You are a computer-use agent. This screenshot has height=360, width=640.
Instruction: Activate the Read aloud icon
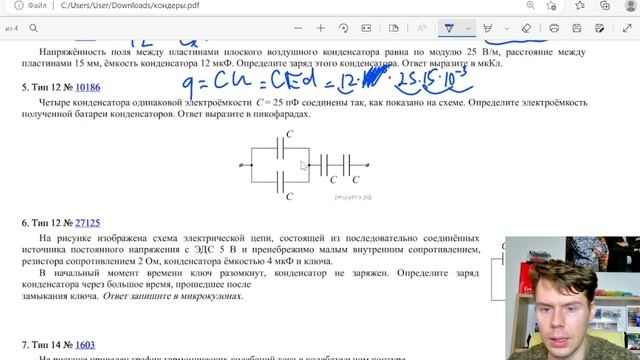click(x=421, y=28)
